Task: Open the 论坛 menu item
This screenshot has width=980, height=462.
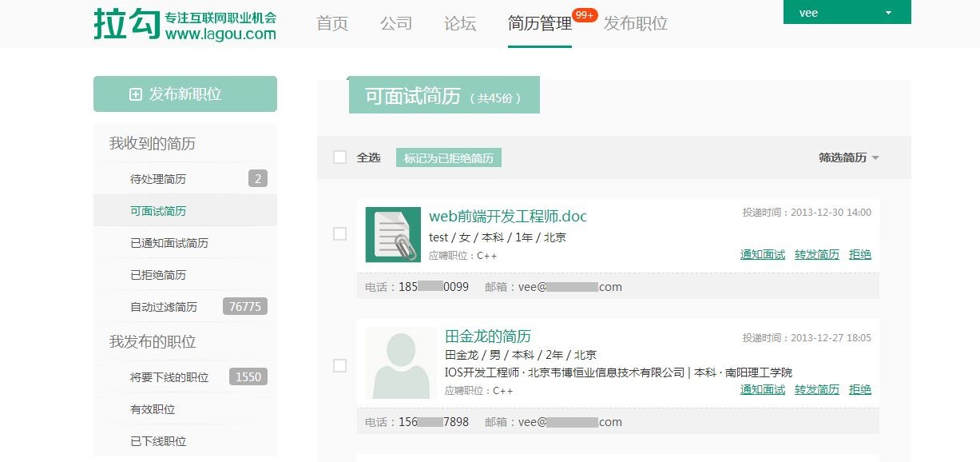Action: [x=459, y=24]
